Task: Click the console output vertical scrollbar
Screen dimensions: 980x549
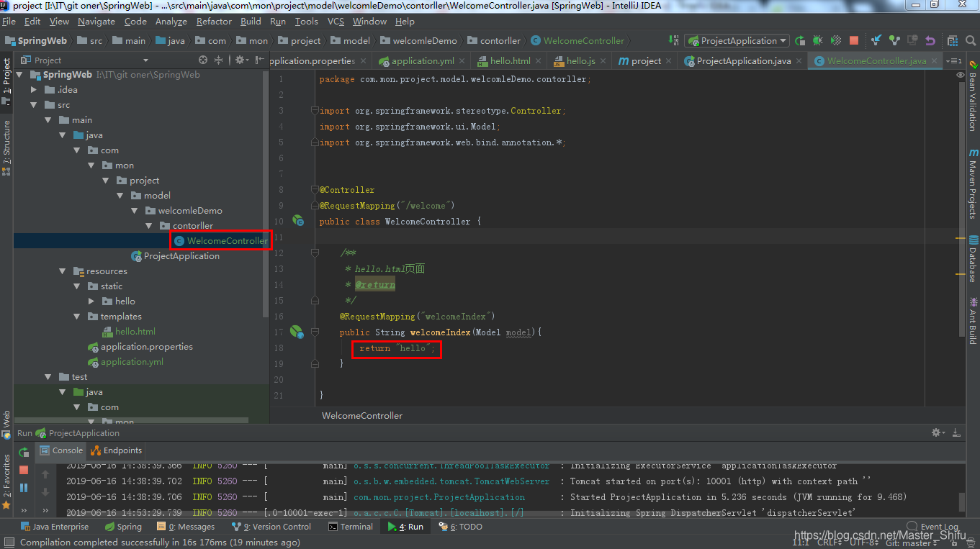Action: pyautogui.click(x=961, y=502)
